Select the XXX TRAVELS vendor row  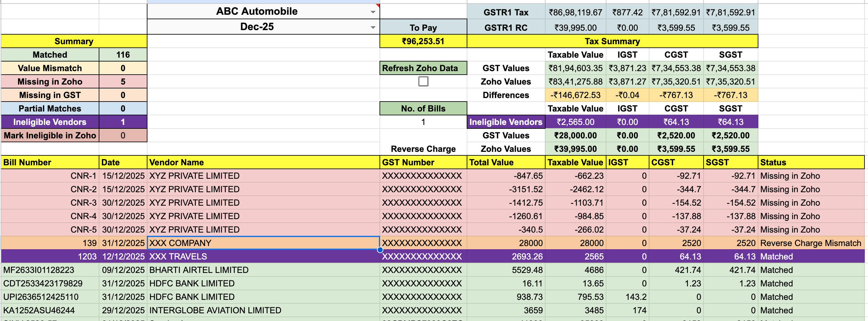(x=179, y=256)
